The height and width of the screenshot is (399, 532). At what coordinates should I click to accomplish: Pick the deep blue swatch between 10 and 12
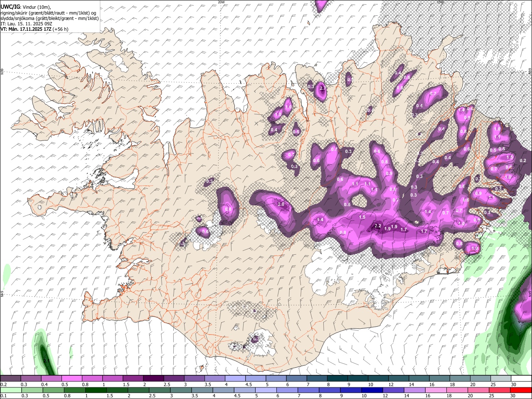(372, 390)
